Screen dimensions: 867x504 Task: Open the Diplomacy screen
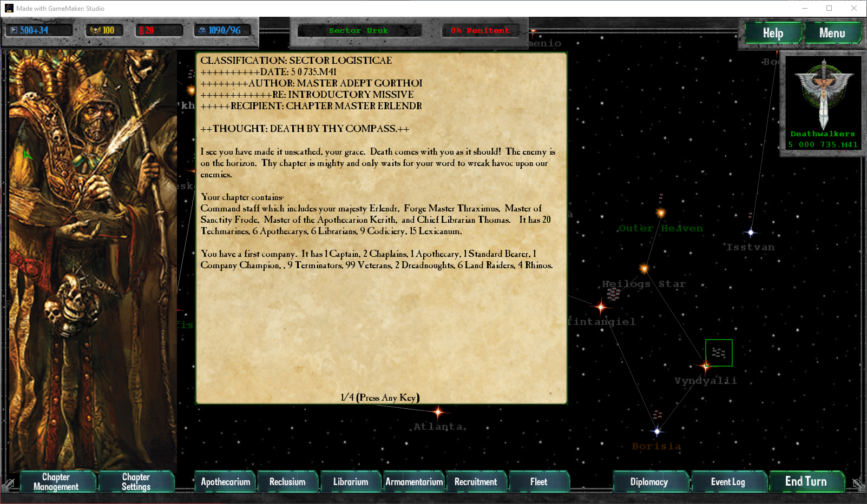(649, 481)
